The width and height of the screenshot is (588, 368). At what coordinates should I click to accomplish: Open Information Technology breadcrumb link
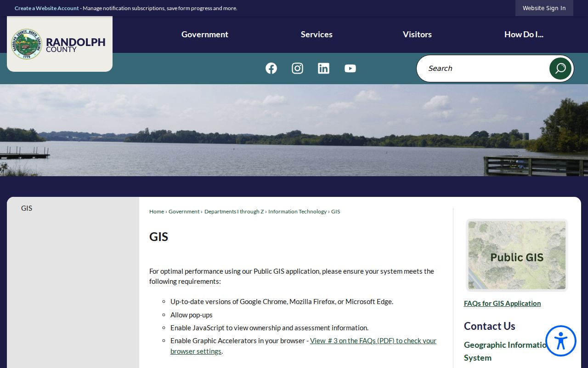(x=297, y=212)
